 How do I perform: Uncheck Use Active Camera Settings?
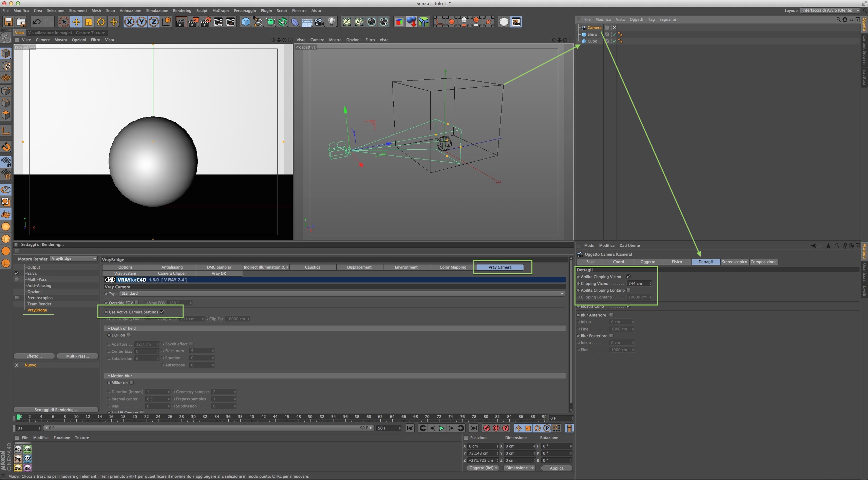point(162,312)
